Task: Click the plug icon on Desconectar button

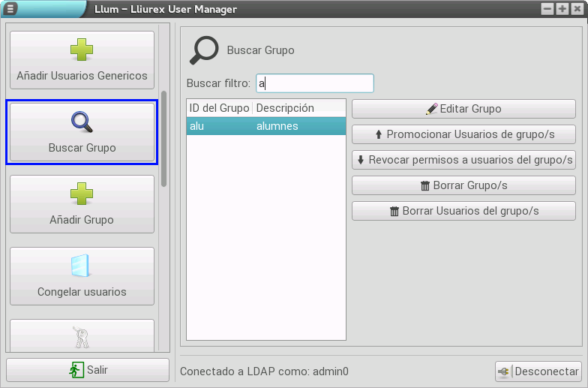Action: coord(504,371)
